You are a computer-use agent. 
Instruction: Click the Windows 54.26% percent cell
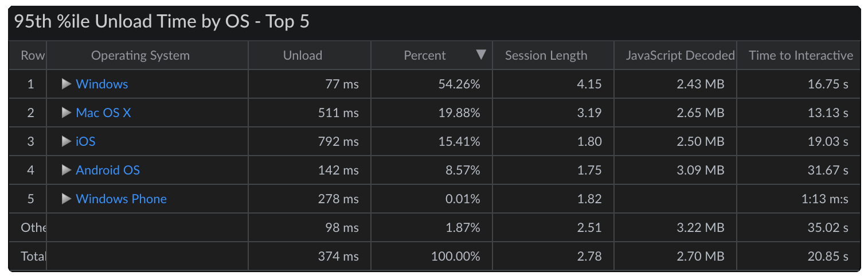pyautogui.click(x=459, y=84)
